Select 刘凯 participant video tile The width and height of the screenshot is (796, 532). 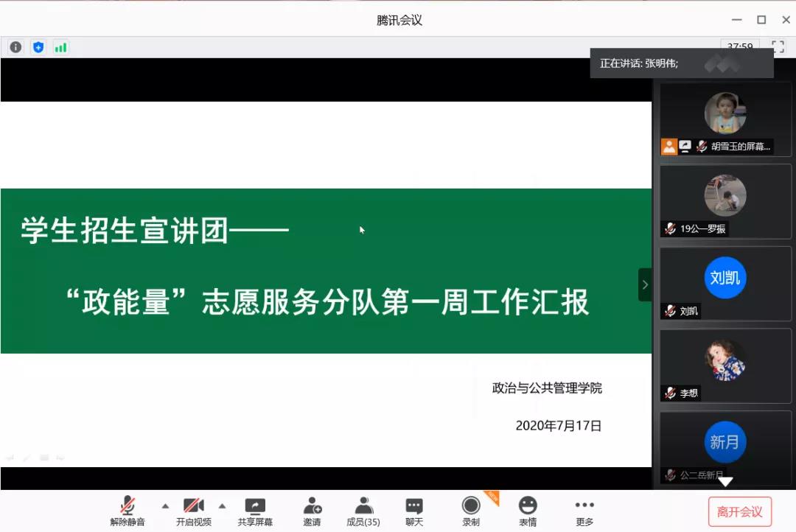725,283
